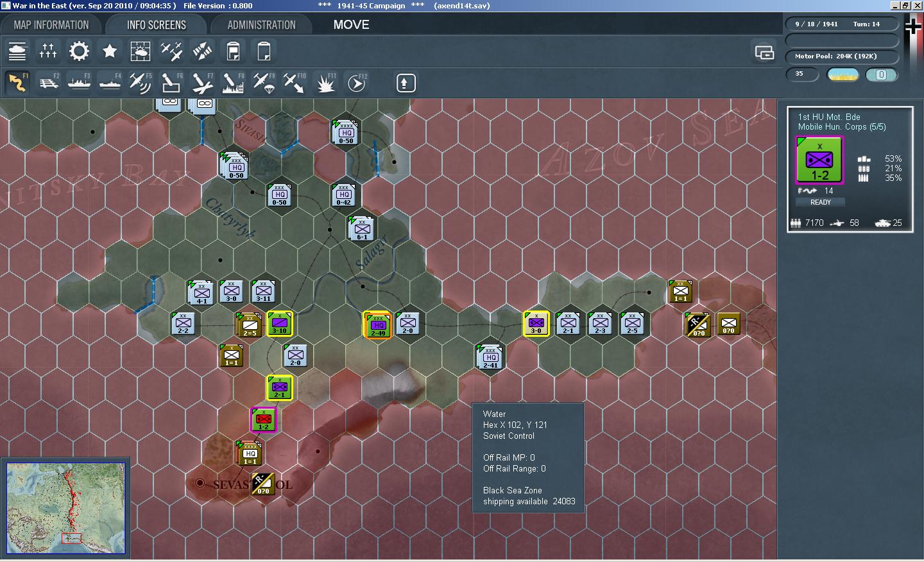Click the 1st HU Mot. Bde name

click(828, 117)
